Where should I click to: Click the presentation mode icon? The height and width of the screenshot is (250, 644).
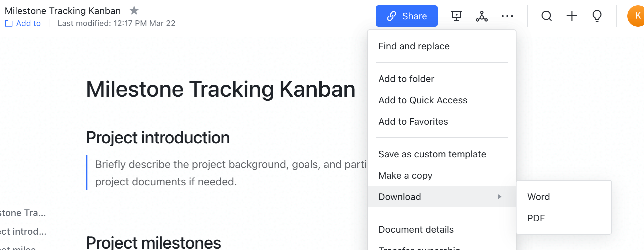(456, 16)
